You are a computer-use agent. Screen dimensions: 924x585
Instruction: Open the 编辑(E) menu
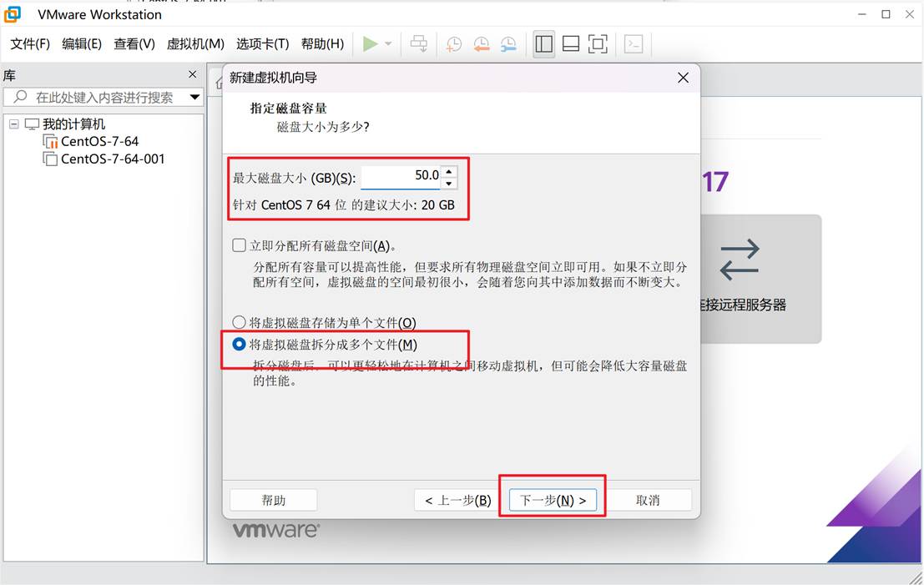pos(82,44)
